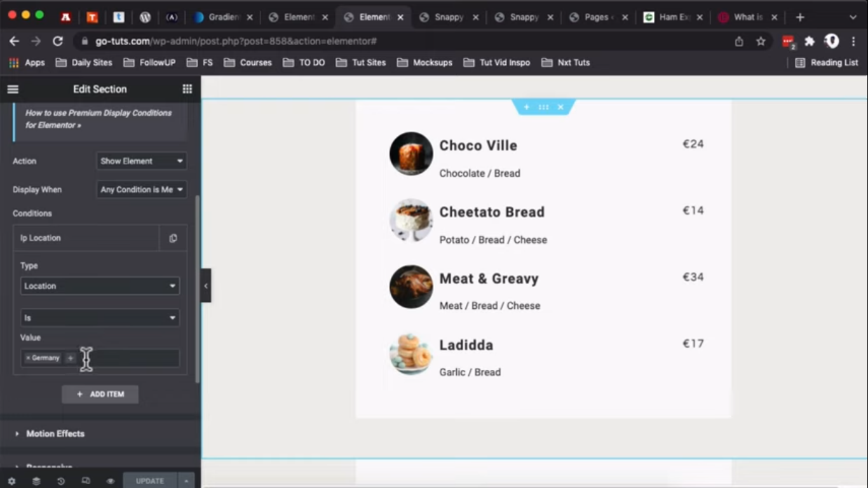Screen dimensions: 868x488
Task: Open Mocksups bookmark folder
Action: (424, 62)
